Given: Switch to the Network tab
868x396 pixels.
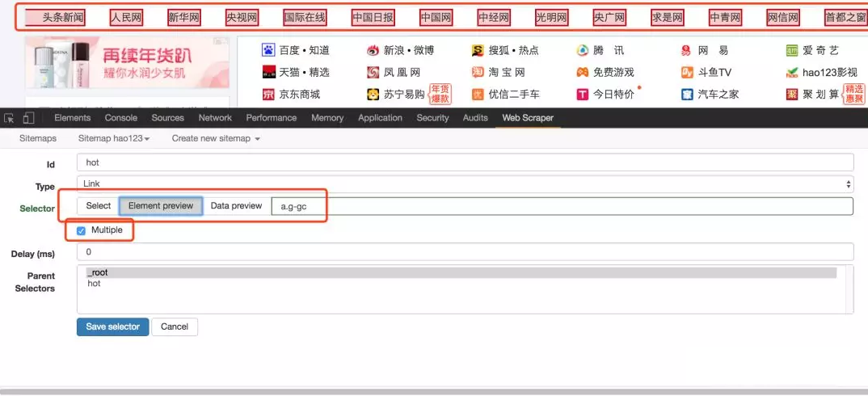Looking at the screenshot, I should tap(215, 118).
